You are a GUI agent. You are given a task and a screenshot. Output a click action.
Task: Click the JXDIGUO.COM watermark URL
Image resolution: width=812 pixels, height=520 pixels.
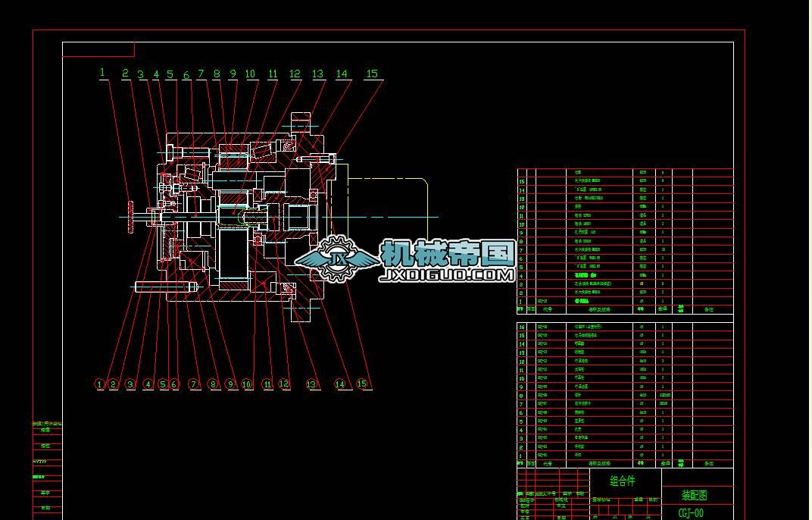450,275
